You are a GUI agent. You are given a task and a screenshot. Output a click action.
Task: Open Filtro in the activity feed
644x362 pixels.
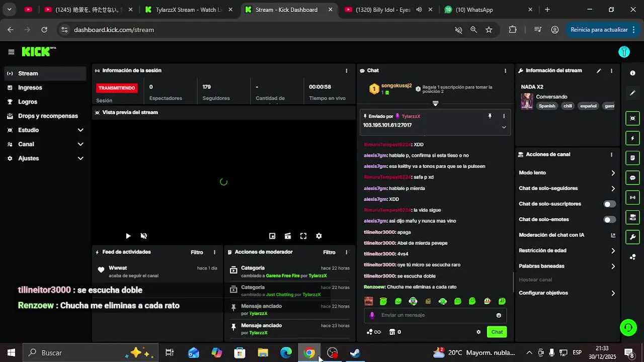[x=197, y=252]
